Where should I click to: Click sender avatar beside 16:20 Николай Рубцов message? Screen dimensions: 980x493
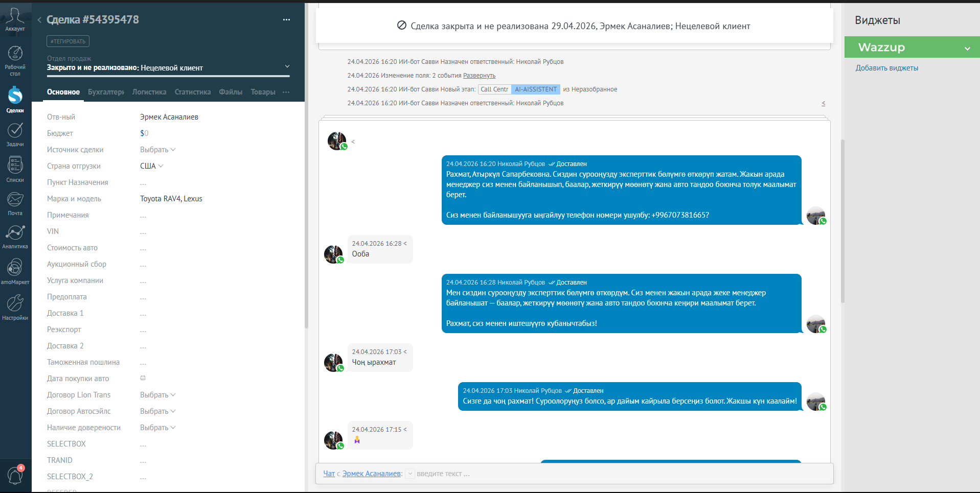click(x=816, y=216)
